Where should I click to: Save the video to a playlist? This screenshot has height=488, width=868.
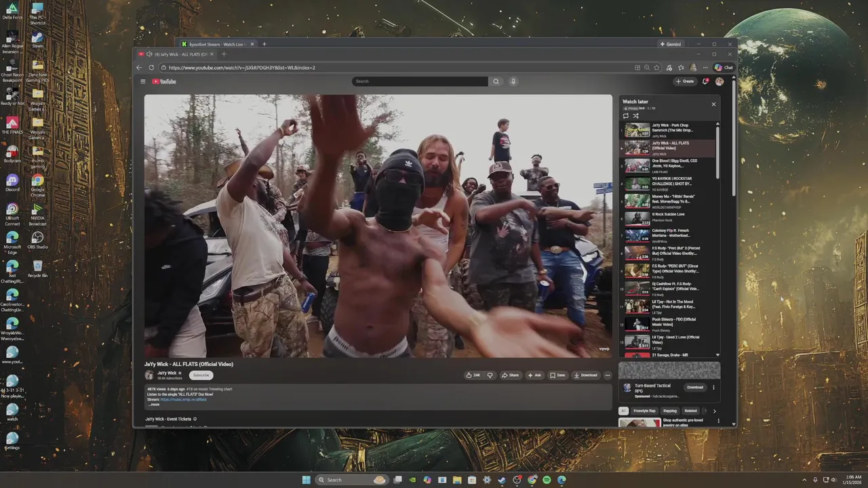point(557,375)
